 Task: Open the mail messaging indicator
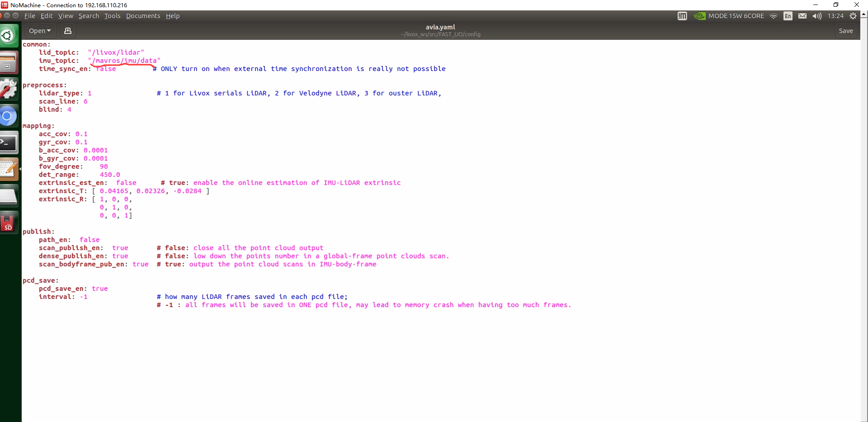(x=802, y=16)
